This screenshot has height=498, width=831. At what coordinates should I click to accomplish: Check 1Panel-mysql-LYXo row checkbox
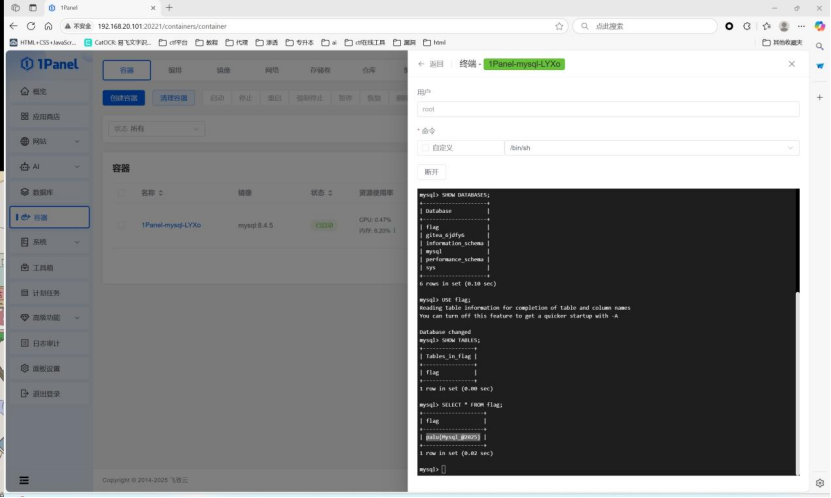click(x=121, y=225)
